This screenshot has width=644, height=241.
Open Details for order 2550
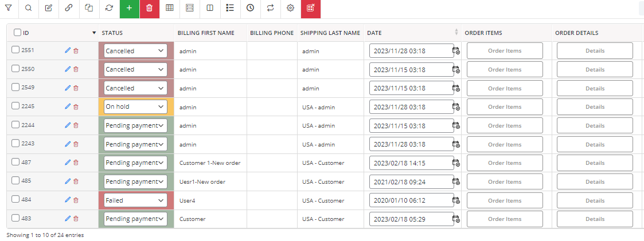595,70
